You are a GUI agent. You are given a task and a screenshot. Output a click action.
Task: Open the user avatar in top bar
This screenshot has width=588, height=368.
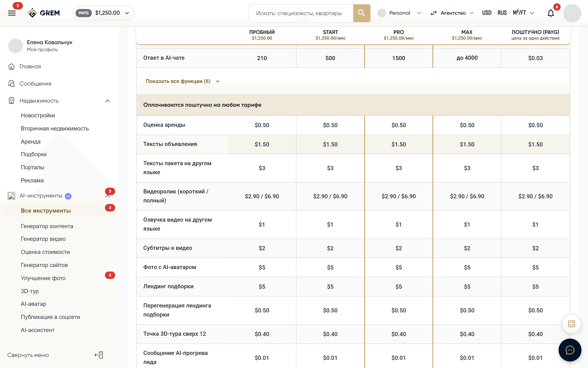(x=572, y=13)
